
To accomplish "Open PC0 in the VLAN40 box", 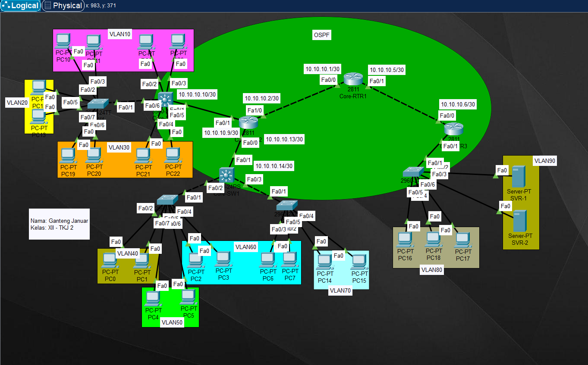I will pos(110,261).
